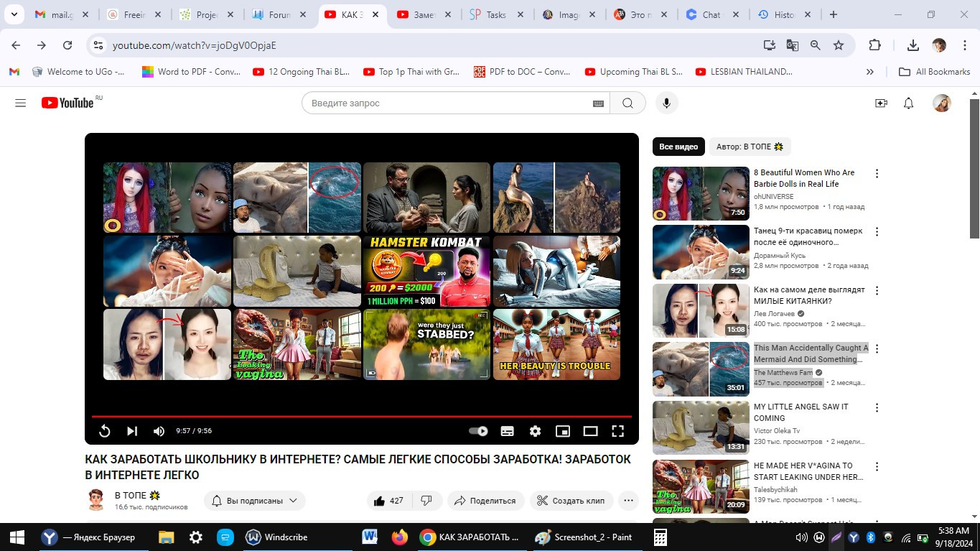Open player settings gear

(x=535, y=431)
